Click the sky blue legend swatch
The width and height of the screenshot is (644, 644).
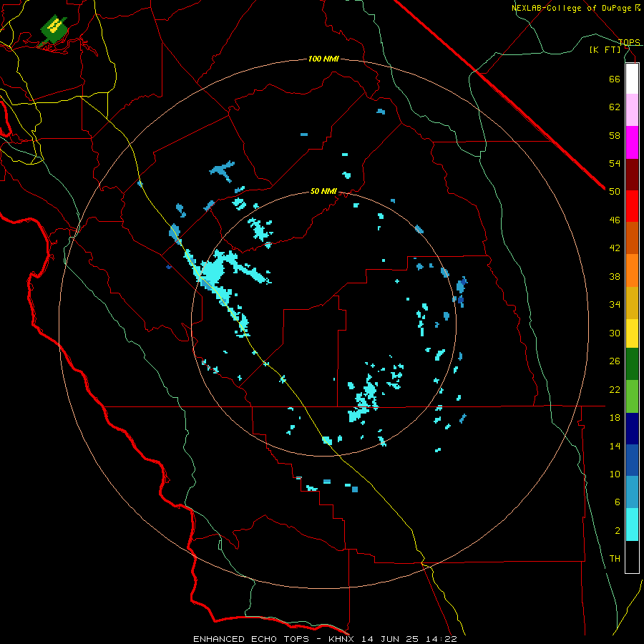[x=632, y=492]
